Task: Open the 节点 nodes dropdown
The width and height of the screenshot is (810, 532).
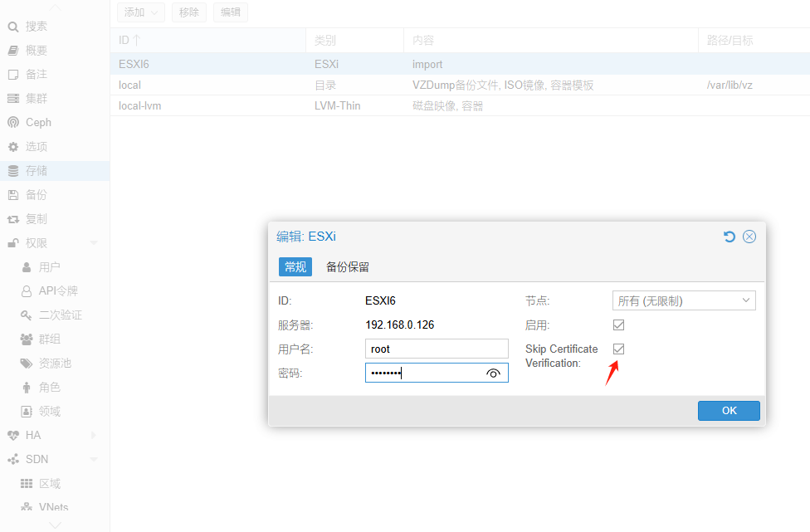Action: (684, 300)
